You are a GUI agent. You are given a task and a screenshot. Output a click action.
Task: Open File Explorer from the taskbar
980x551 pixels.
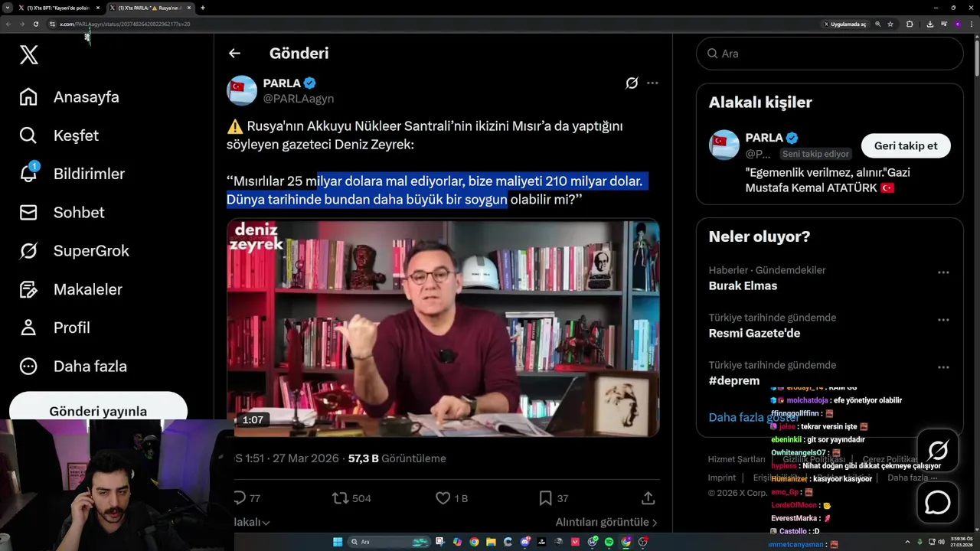point(491,542)
